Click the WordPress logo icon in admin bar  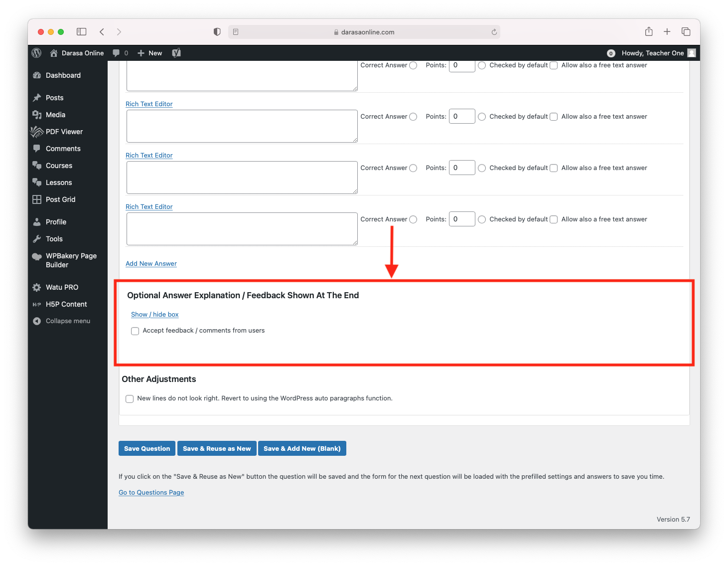click(36, 53)
